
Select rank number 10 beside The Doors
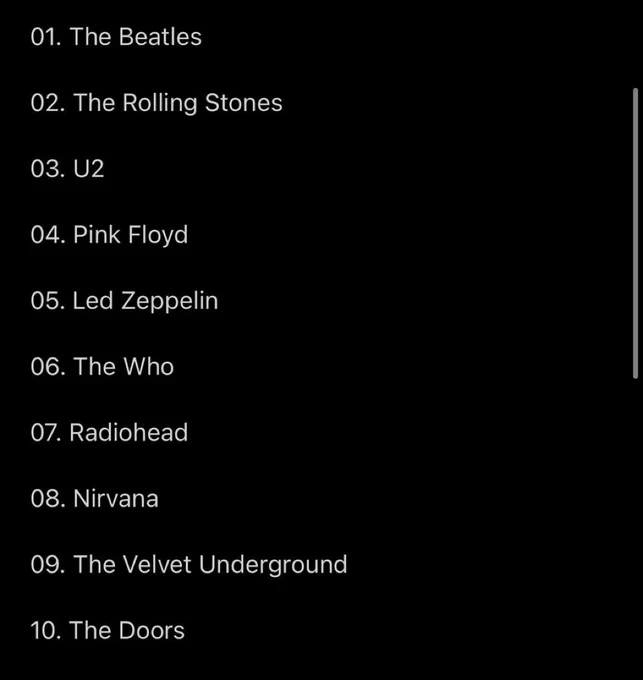pyautogui.click(x=46, y=630)
